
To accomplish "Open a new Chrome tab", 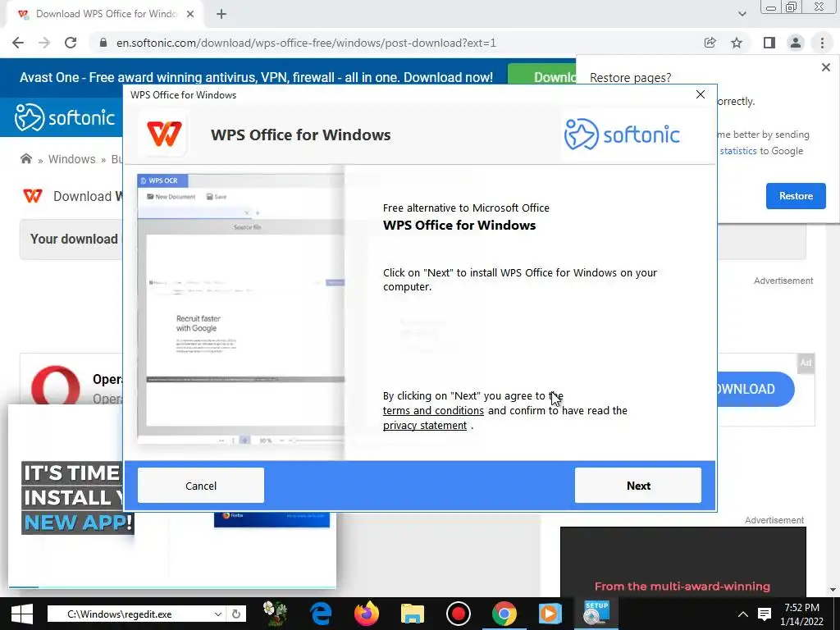I will point(221,15).
